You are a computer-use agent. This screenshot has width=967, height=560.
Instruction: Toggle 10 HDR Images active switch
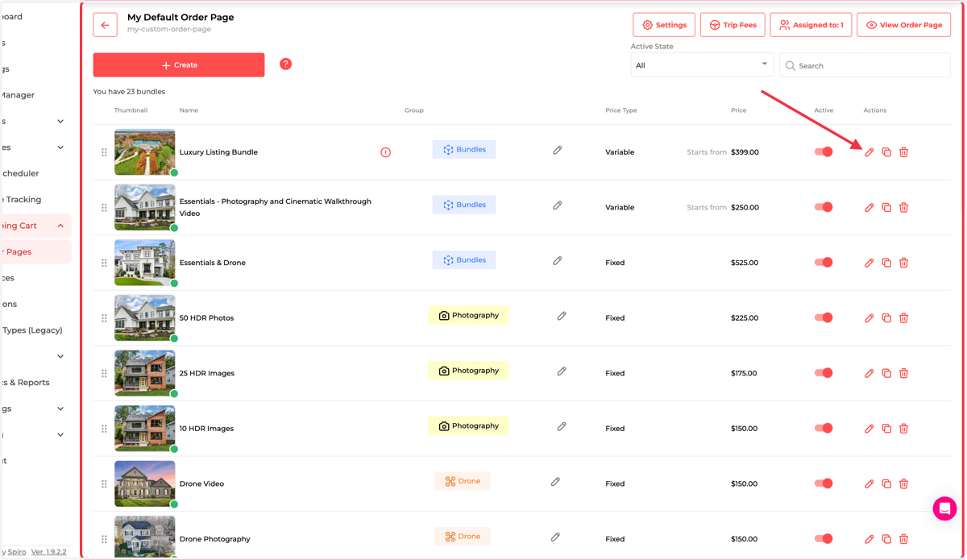[x=823, y=428]
